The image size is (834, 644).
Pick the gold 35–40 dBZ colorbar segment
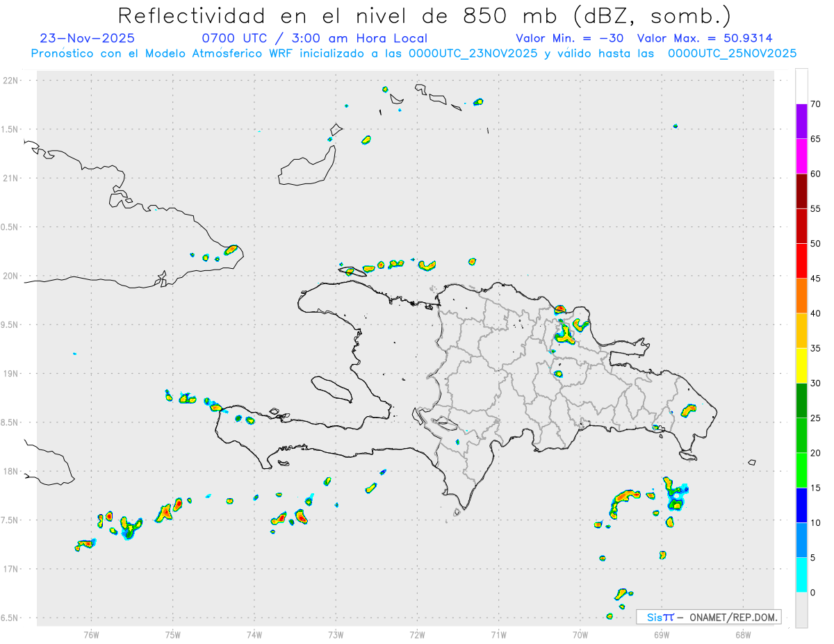801,331
